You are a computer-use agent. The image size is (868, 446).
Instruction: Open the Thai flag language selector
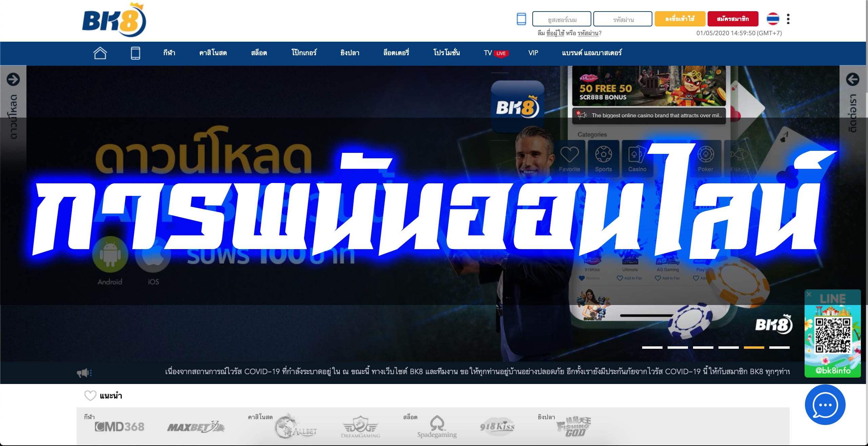[773, 19]
